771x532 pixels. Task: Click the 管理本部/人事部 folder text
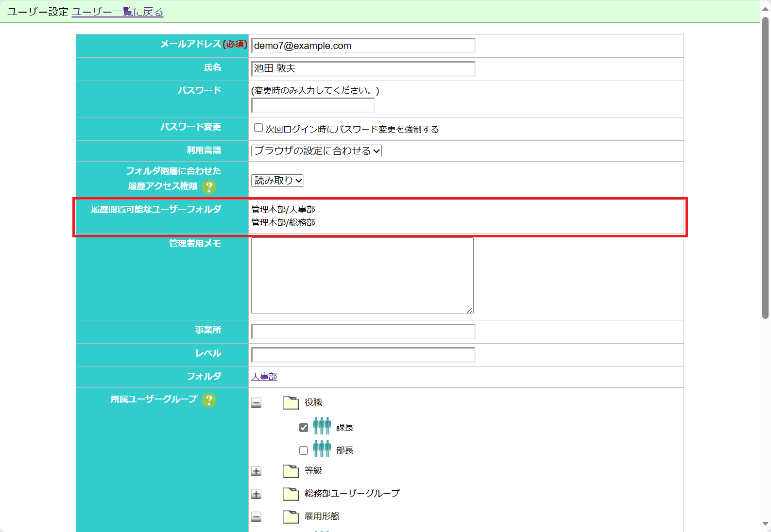coord(283,210)
